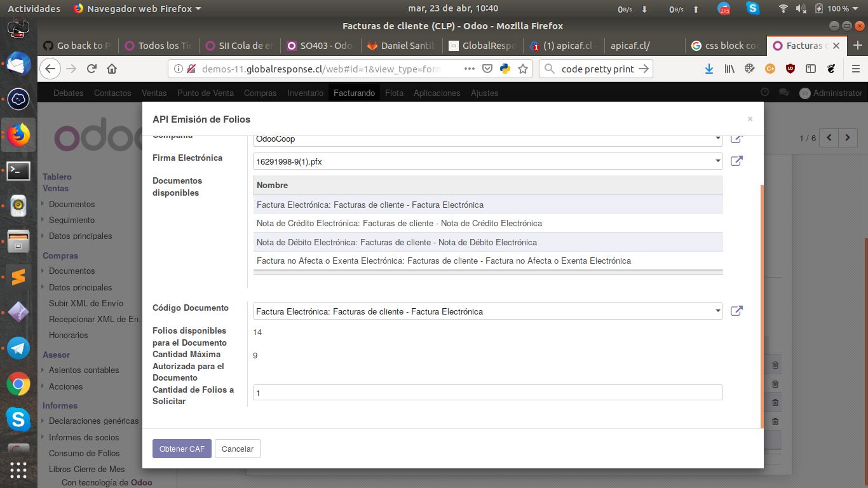
Task: Click the Cantidad de Folios a Solicitar field
Action: (x=487, y=393)
